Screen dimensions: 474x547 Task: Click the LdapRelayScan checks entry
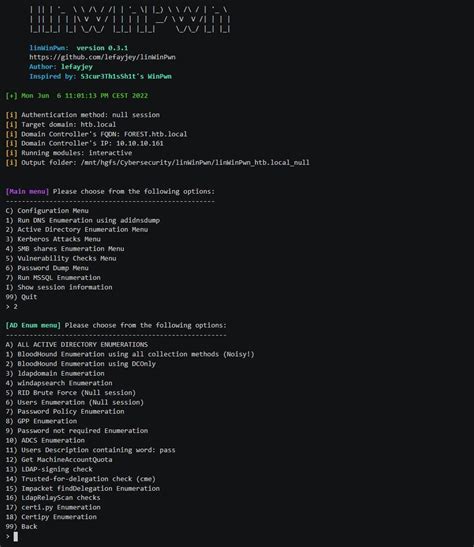tap(53, 498)
